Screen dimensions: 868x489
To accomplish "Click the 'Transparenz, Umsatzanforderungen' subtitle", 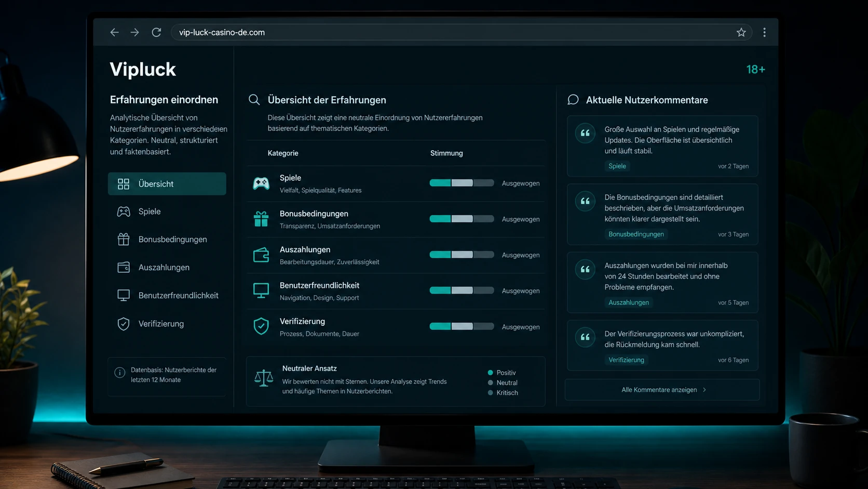I will 330,226.
